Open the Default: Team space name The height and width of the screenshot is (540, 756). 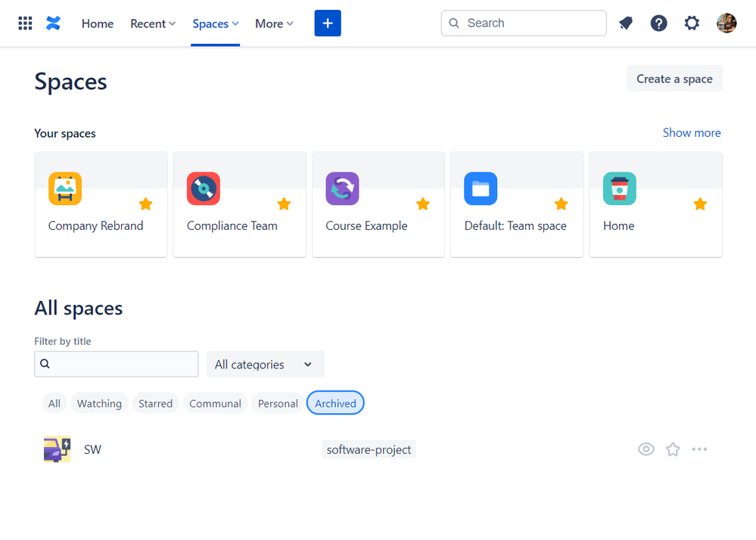tap(515, 226)
